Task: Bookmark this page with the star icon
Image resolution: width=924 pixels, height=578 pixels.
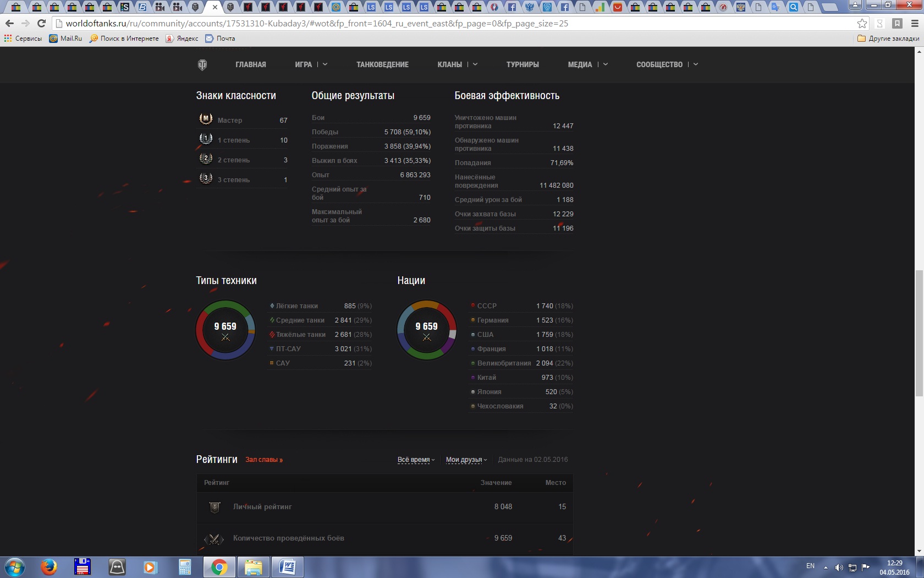Action: [862, 23]
